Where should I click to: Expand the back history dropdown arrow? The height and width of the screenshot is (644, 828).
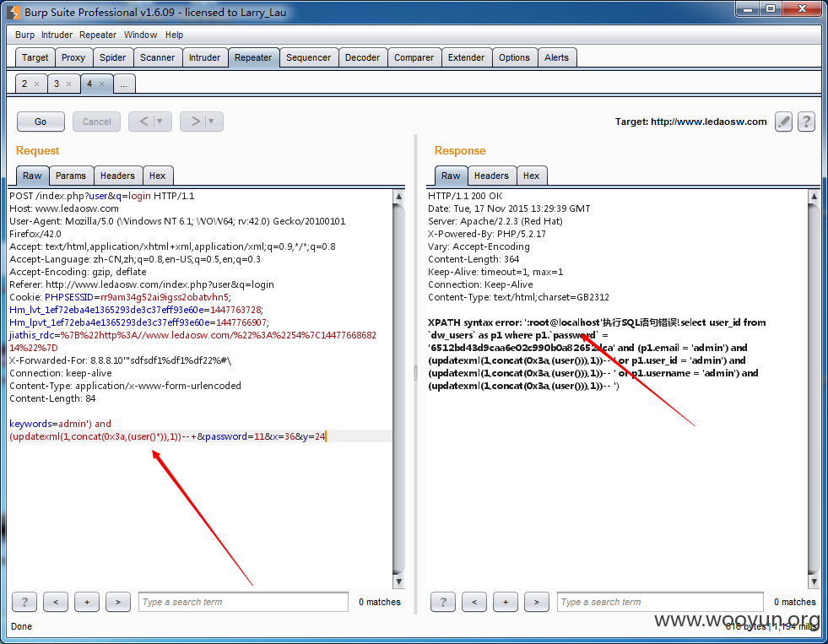(160, 122)
